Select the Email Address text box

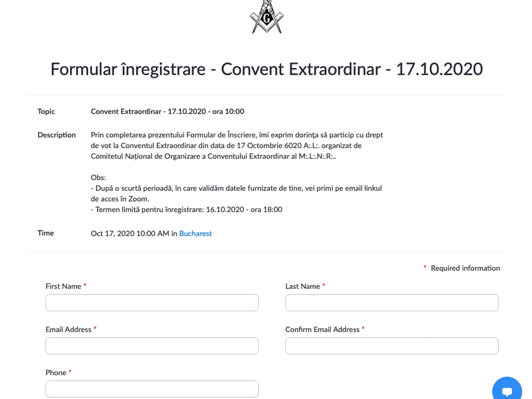click(x=152, y=346)
